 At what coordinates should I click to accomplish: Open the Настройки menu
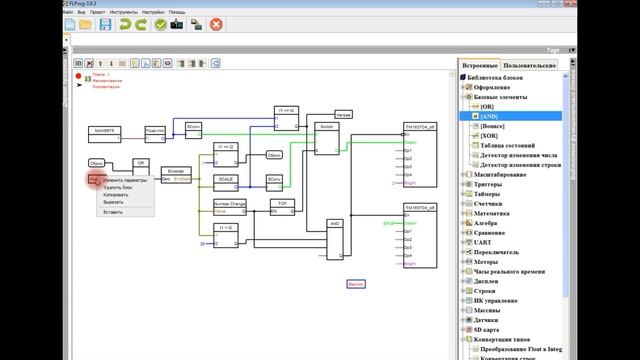pyautogui.click(x=153, y=12)
